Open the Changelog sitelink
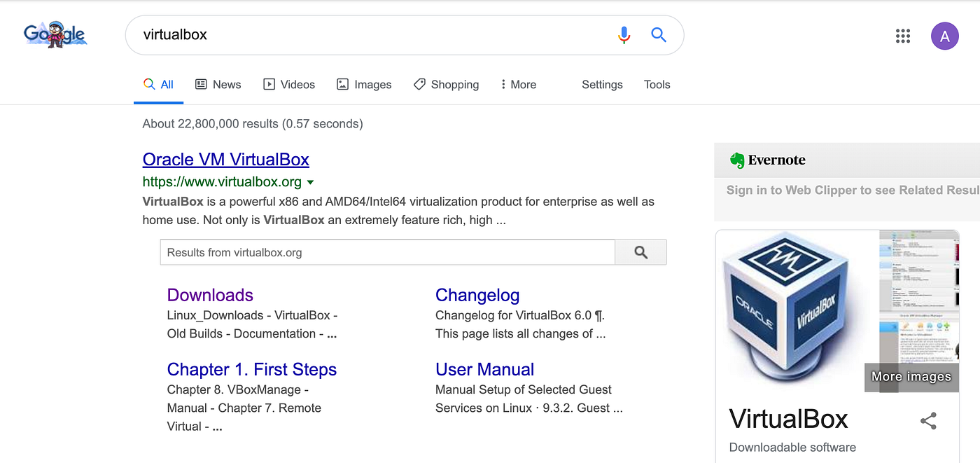 (x=477, y=295)
